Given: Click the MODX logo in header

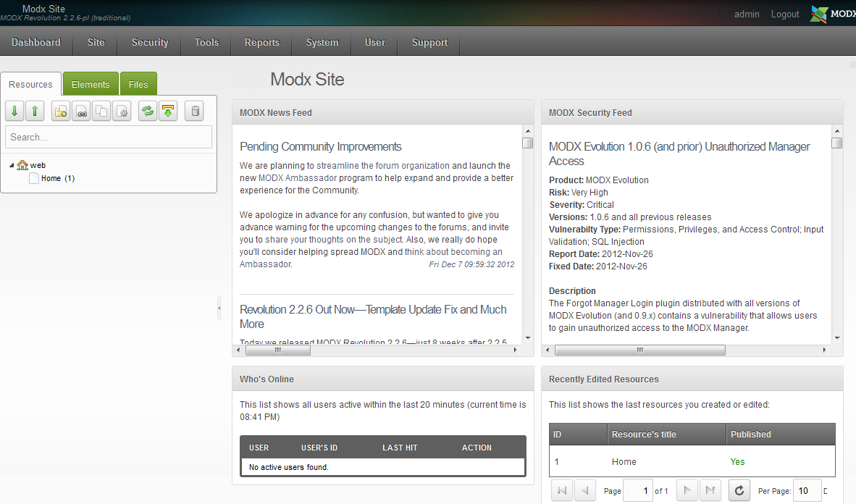Looking at the screenshot, I should click(x=831, y=14).
